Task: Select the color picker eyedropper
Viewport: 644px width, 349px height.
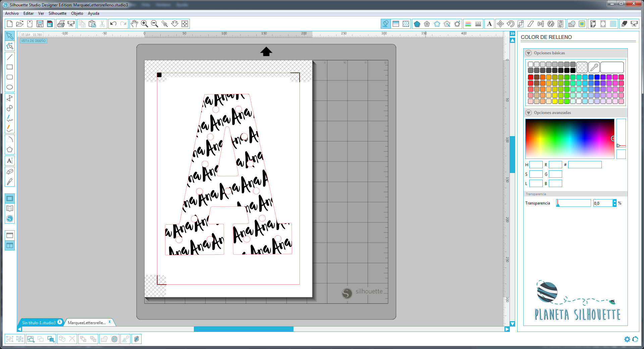Action: pos(594,67)
